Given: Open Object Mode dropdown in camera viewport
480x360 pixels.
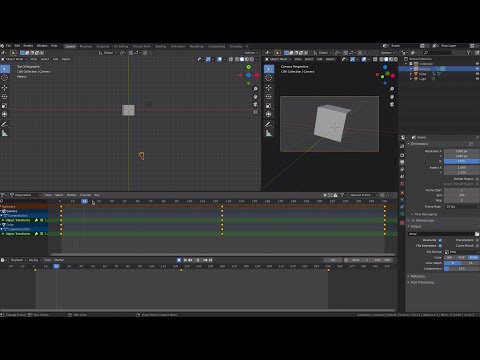Looking at the screenshot, I should 278,59.
